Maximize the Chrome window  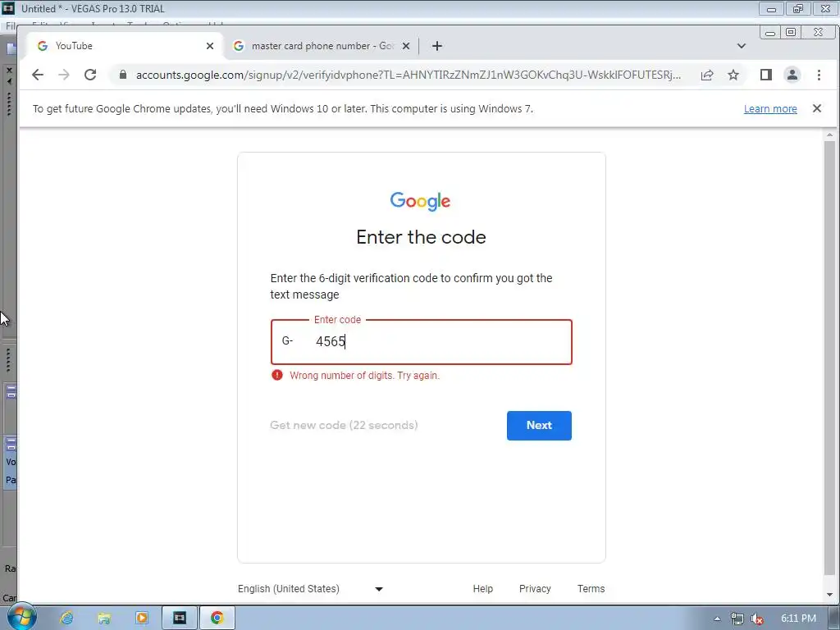[791, 33]
